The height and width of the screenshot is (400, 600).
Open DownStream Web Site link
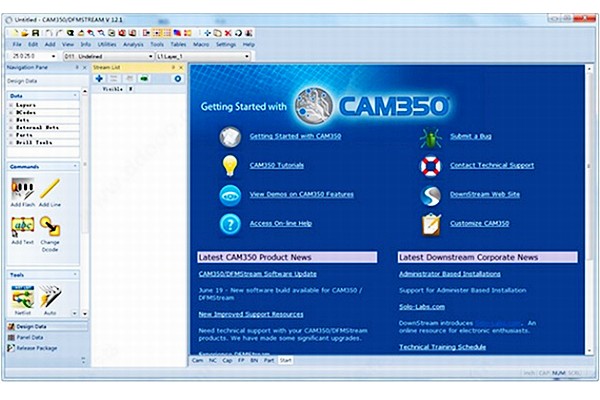[x=485, y=194]
